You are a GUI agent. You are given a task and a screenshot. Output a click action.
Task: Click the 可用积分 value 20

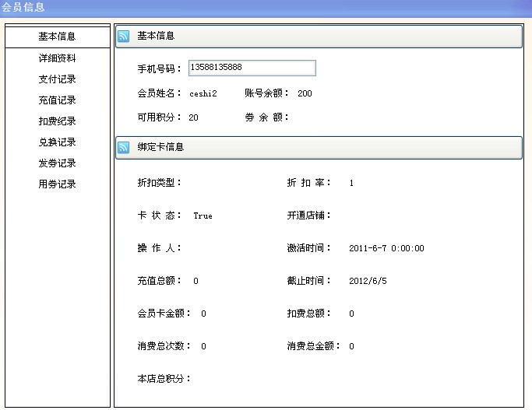coord(193,117)
